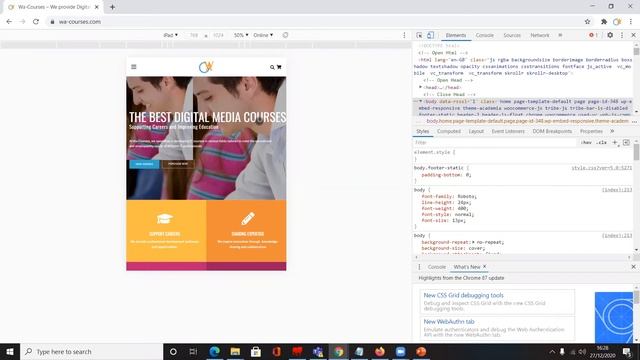Switch to the Sources panel tab
Screen dimensions: 640x360
click(512, 35)
